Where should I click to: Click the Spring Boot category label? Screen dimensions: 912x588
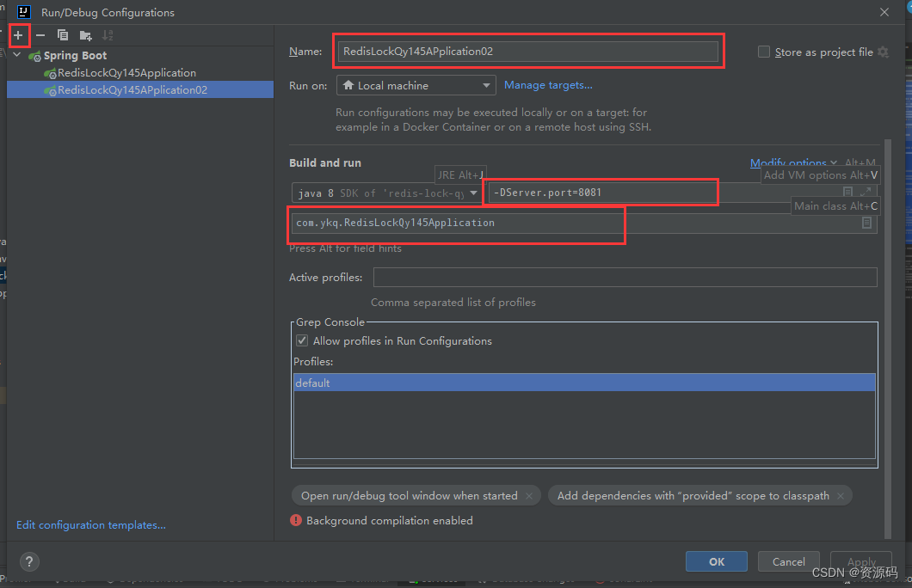coord(75,55)
